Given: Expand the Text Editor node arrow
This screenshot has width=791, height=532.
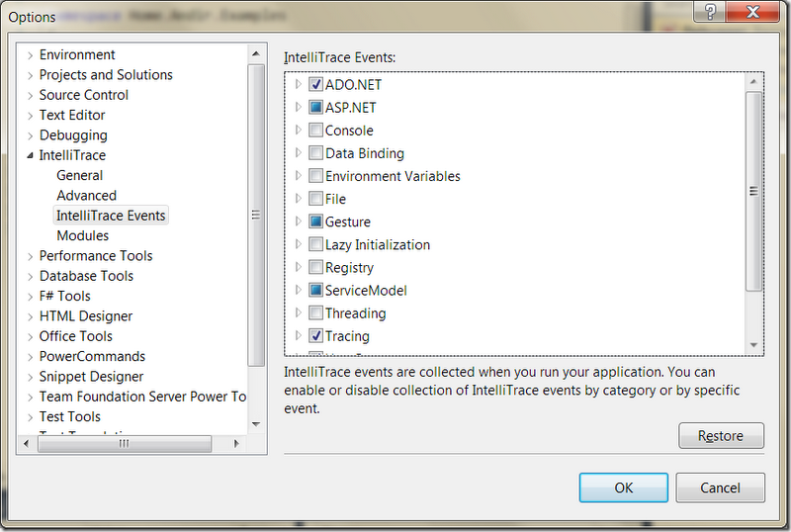Looking at the screenshot, I should coord(31,116).
